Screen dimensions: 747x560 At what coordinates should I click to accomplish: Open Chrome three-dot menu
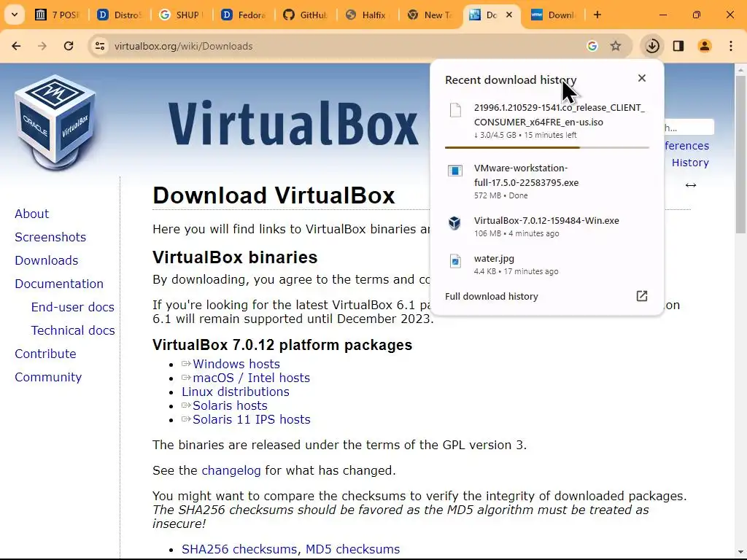[731, 46]
